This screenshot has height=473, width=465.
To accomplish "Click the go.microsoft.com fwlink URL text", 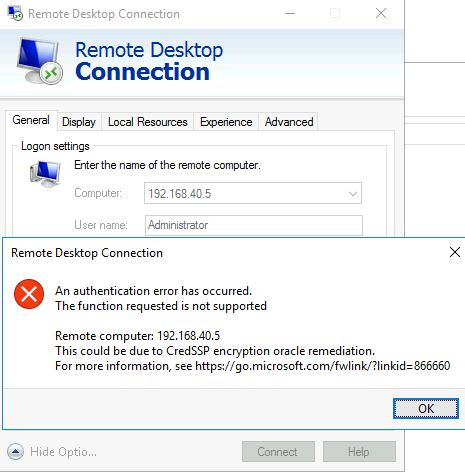I will [322, 366].
